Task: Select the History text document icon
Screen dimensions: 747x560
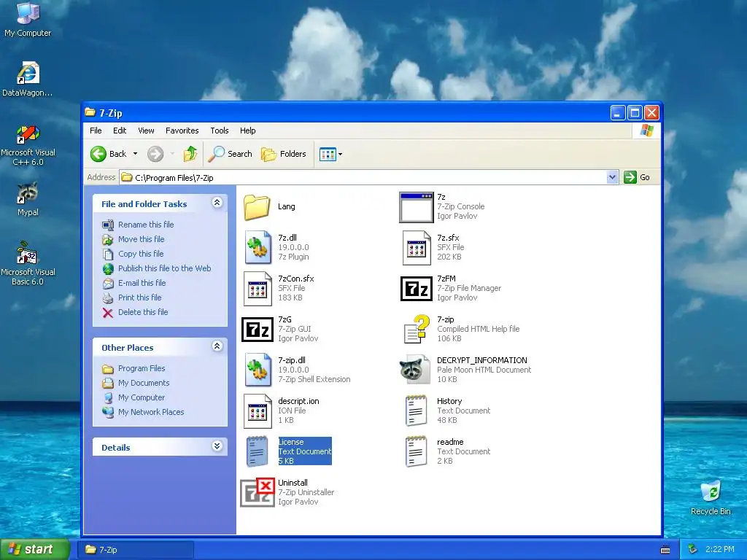Action: [416, 411]
